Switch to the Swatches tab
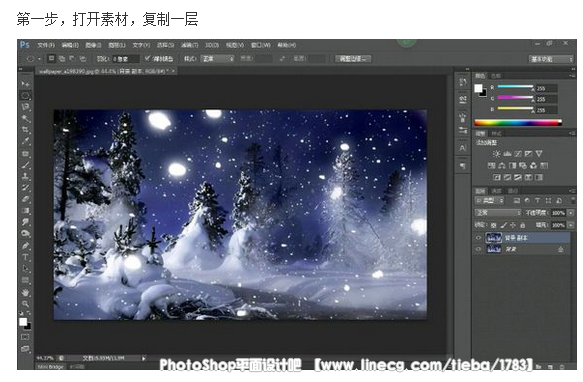This screenshot has height=382, width=583. click(496, 76)
